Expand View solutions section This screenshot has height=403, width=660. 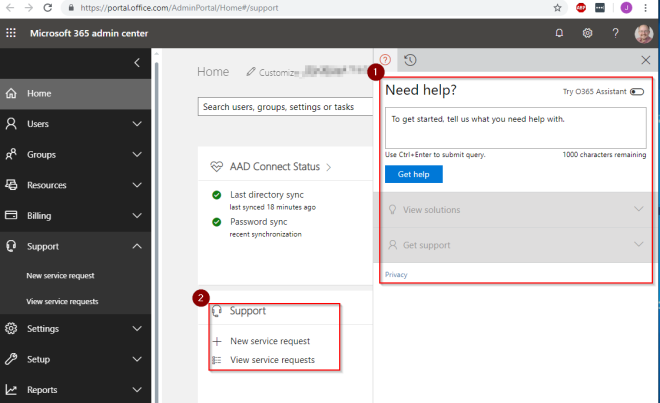click(516, 210)
